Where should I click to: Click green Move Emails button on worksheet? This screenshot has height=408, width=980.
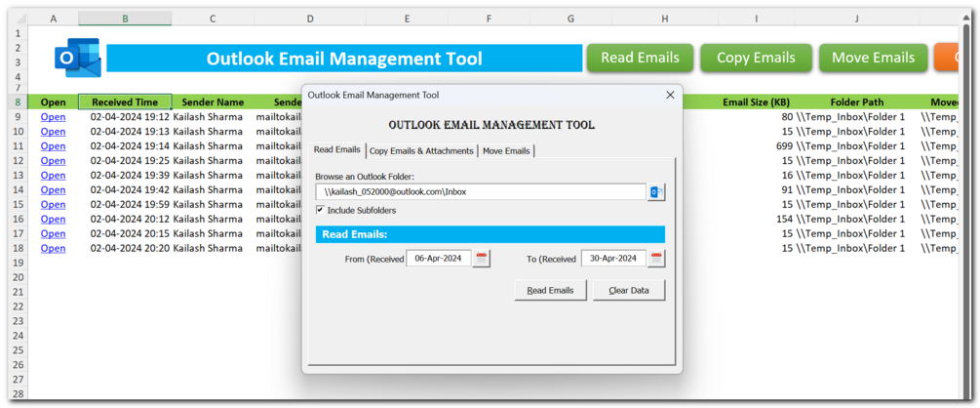pos(873,59)
